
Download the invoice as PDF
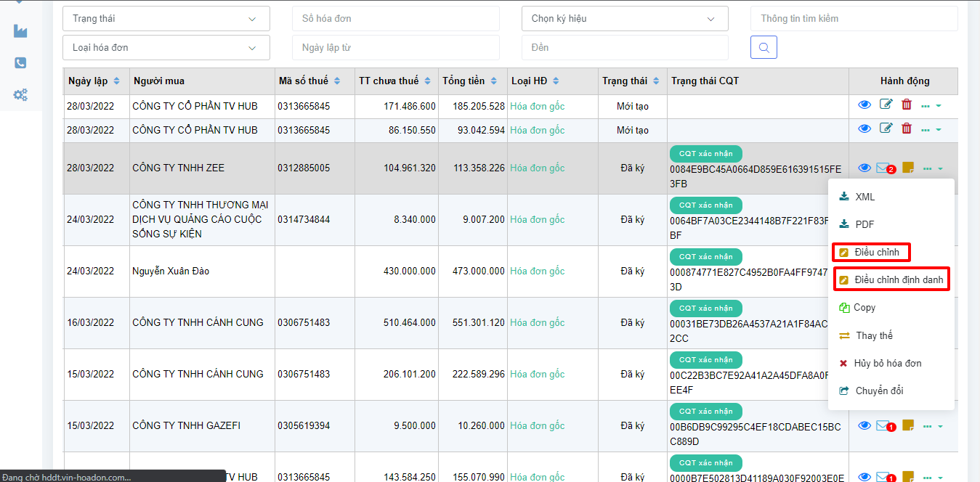[864, 224]
